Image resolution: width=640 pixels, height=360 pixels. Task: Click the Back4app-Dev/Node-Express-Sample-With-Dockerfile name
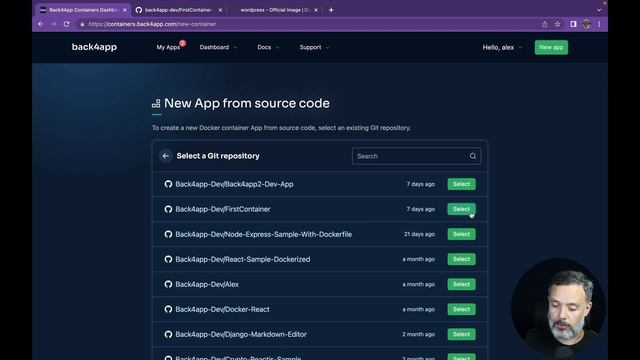click(264, 234)
